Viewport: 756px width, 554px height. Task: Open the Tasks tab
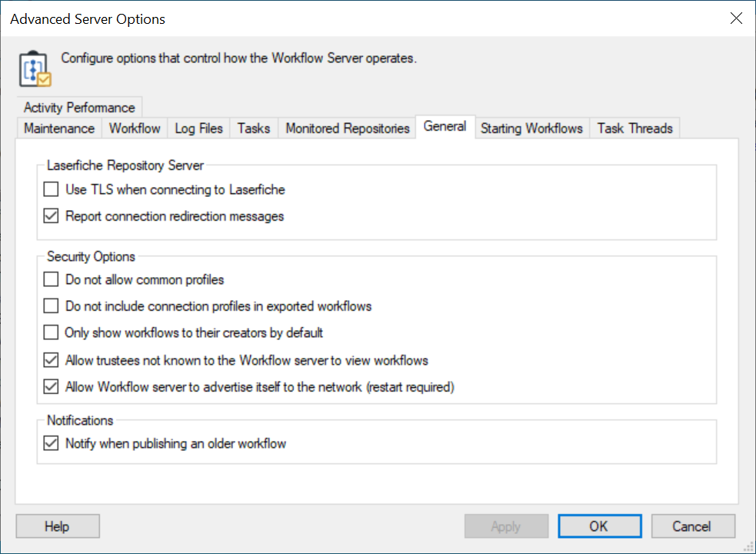click(254, 128)
